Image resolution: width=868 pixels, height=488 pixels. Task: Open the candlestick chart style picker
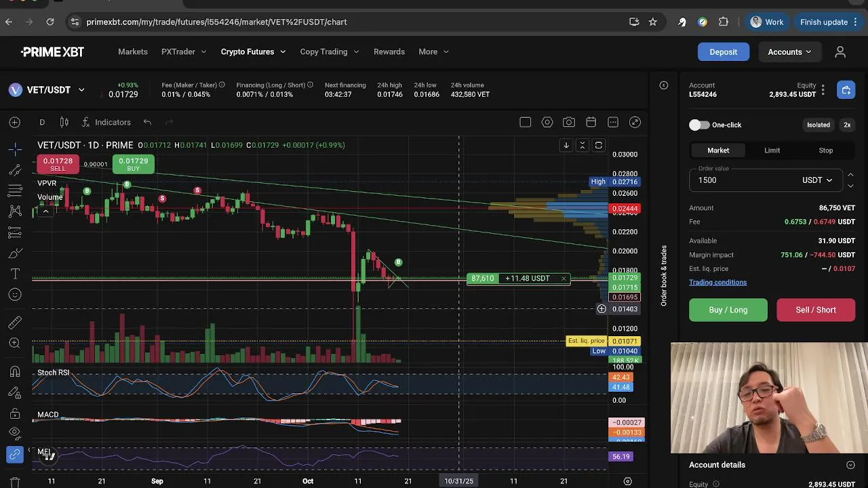pos(64,122)
